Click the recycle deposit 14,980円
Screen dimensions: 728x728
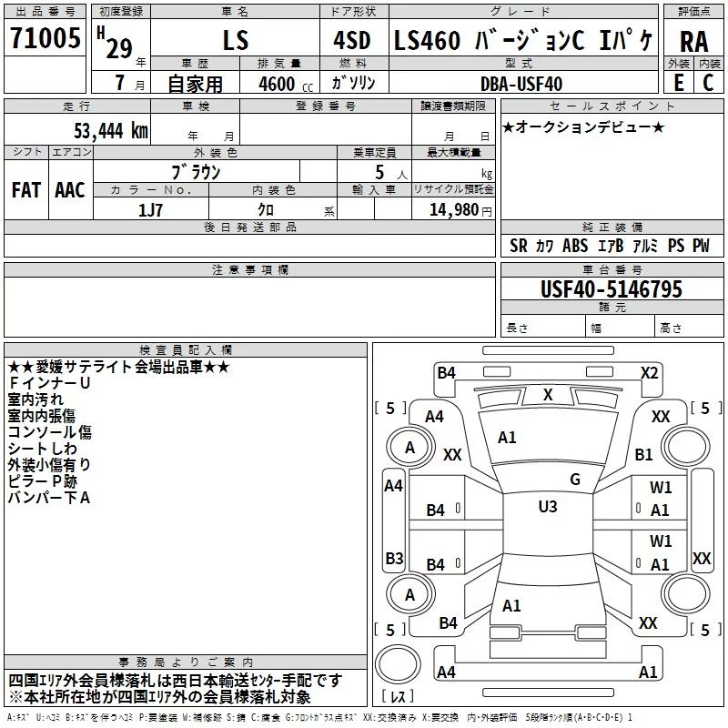point(460,210)
